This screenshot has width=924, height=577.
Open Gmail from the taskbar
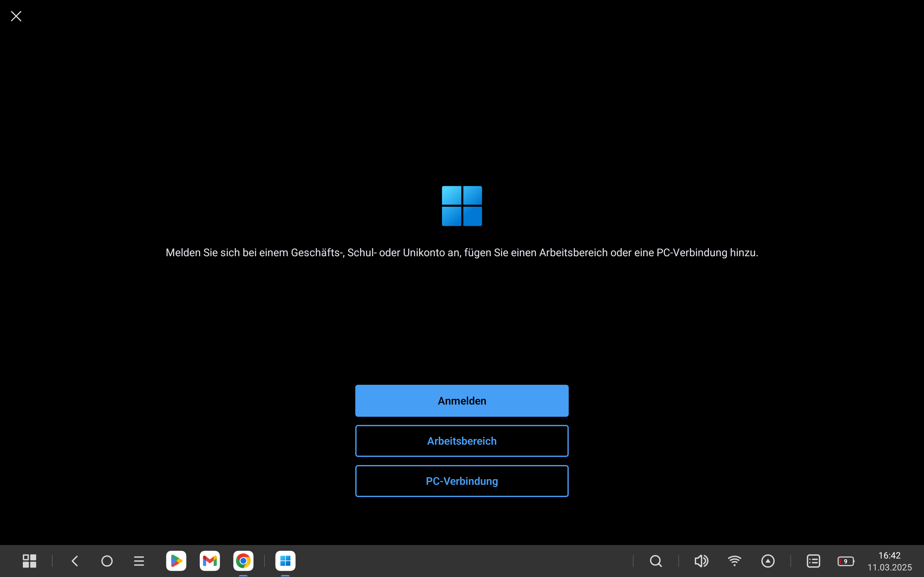pyautogui.click(x=210, y=561)
